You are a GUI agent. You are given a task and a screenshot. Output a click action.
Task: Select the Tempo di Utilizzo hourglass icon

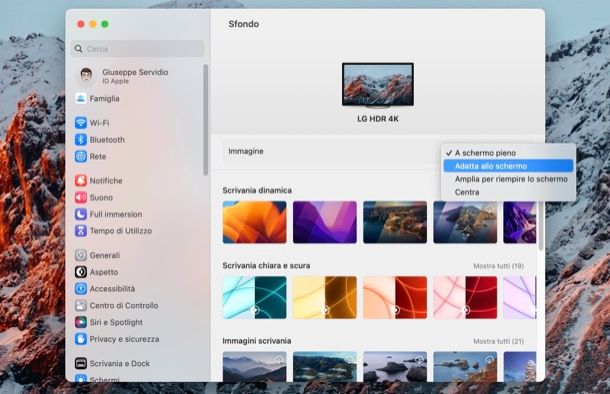(81, 231)
